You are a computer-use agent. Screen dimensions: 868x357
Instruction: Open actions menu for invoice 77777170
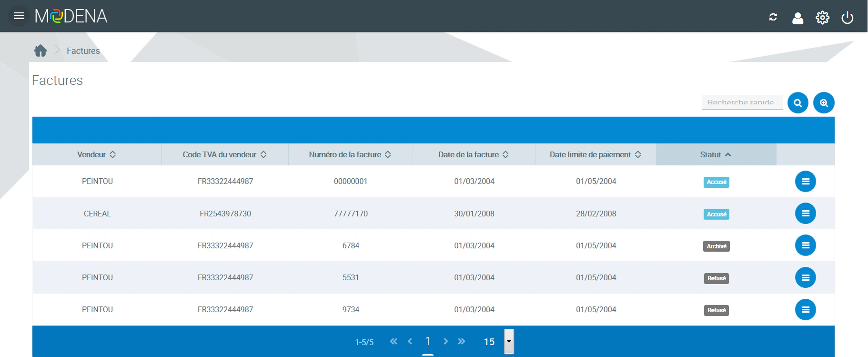point(806,214)
